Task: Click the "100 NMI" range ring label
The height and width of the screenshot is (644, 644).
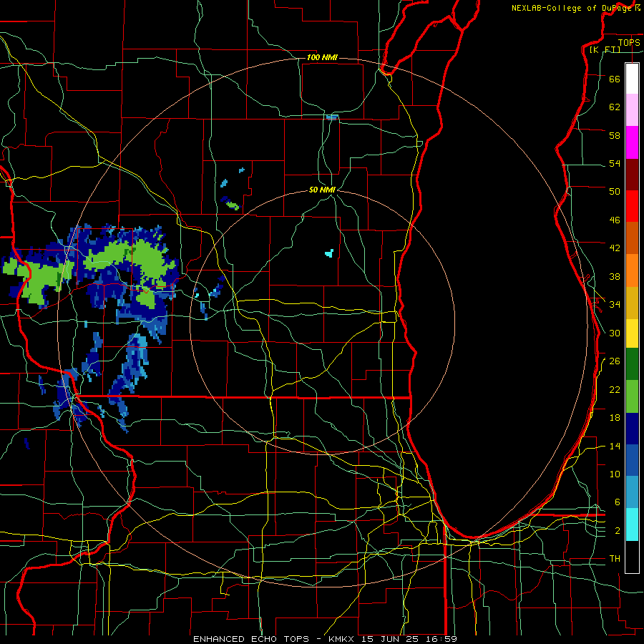Action: (322, 57)
